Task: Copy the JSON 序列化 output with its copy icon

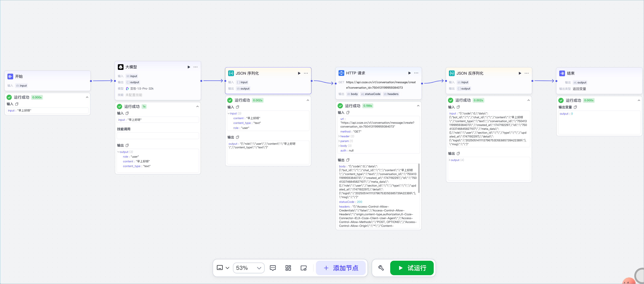Action: (237, 137)
